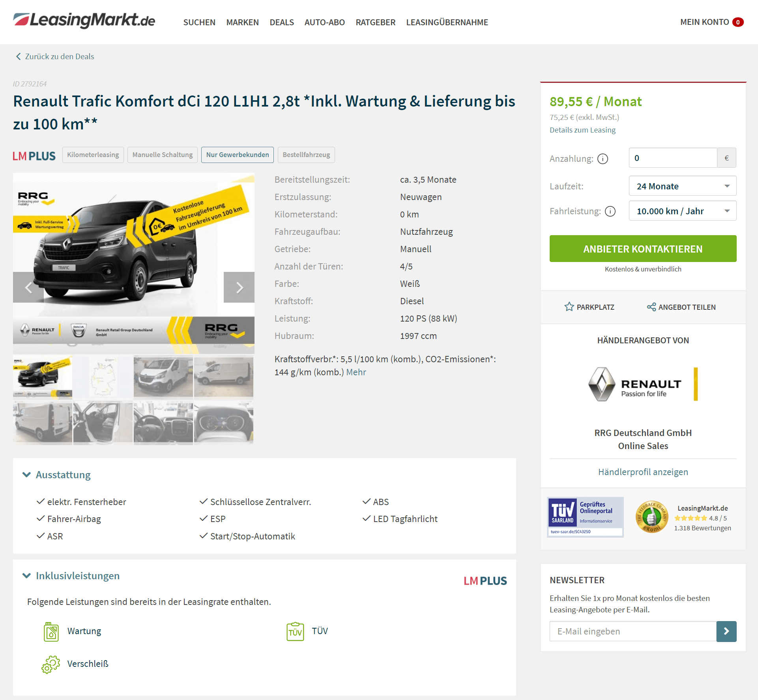Submit newsletter email with arrow button
The image size is (758, 700).
pyautogui.click(x=726, y=631)
